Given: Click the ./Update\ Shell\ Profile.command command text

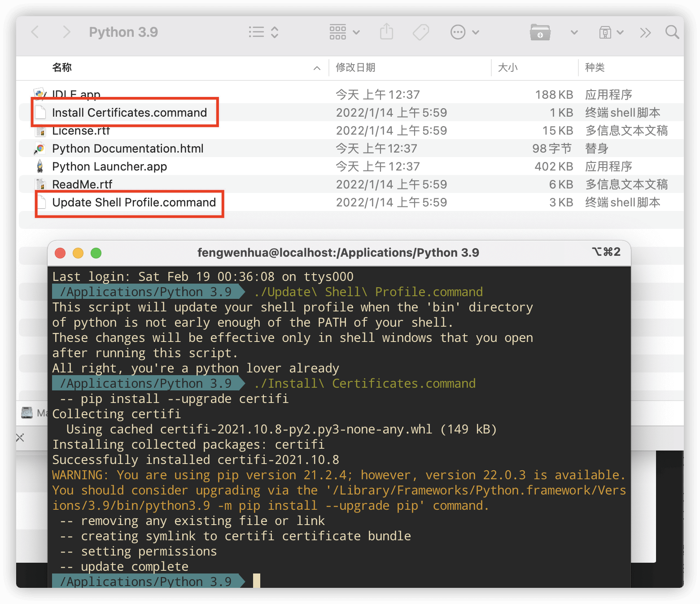Looking at the screenshot, I should pyautogui.click(x=368, y=292).
